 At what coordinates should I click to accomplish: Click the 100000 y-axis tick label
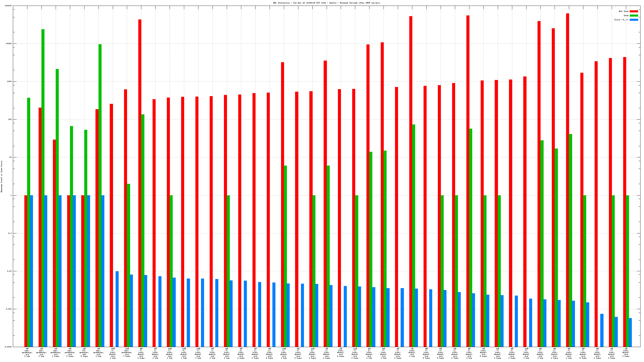(x=8, y=6)
